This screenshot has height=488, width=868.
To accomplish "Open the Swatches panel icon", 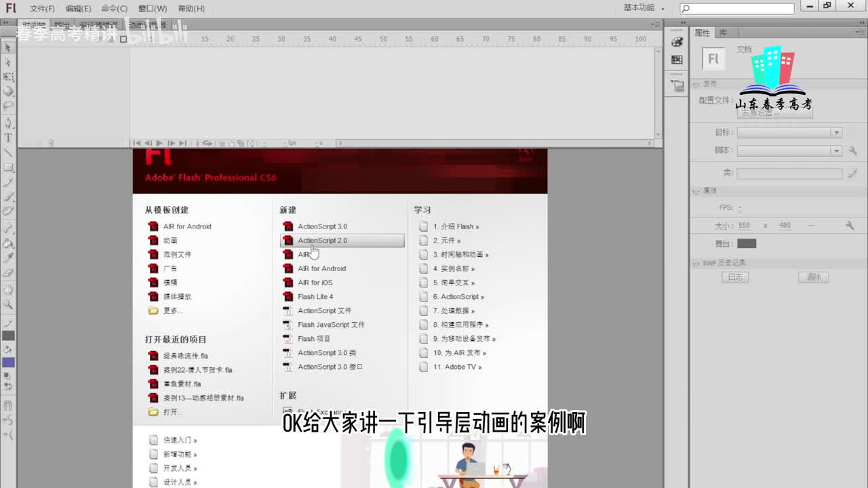I will pos(677,60).
